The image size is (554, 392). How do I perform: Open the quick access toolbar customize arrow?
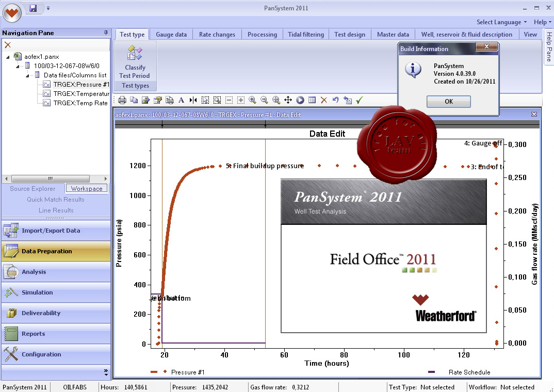coord(48,8)
